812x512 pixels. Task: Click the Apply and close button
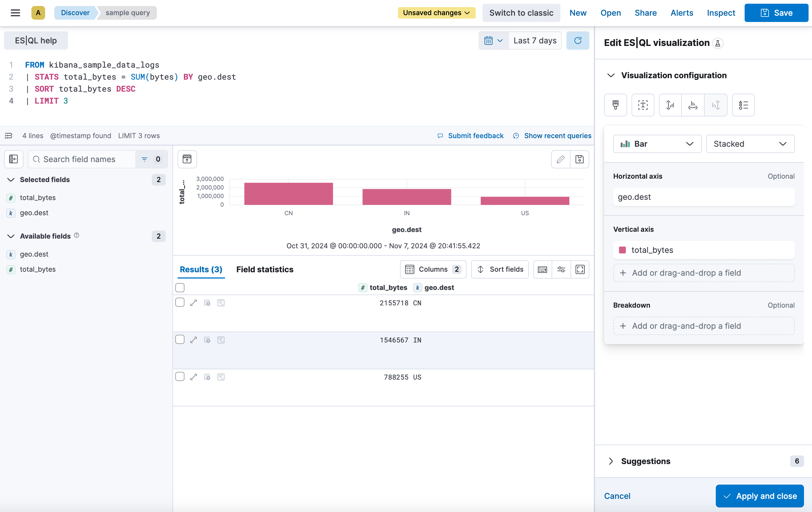(x=759, y=496)
